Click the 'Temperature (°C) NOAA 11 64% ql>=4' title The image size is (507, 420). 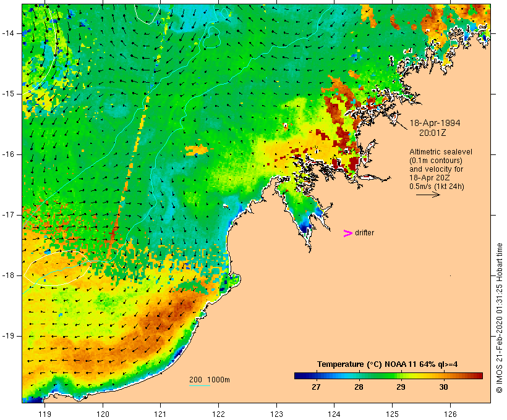388,364
